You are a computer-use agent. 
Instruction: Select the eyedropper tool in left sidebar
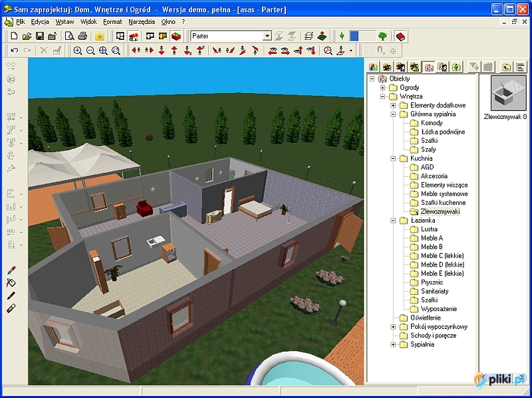[11, 270]
